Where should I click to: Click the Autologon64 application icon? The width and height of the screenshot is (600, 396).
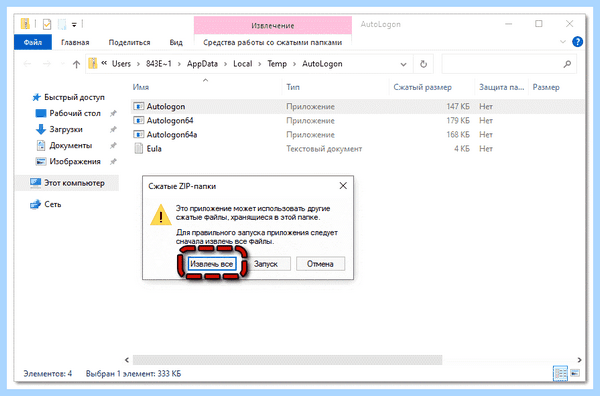138,121
